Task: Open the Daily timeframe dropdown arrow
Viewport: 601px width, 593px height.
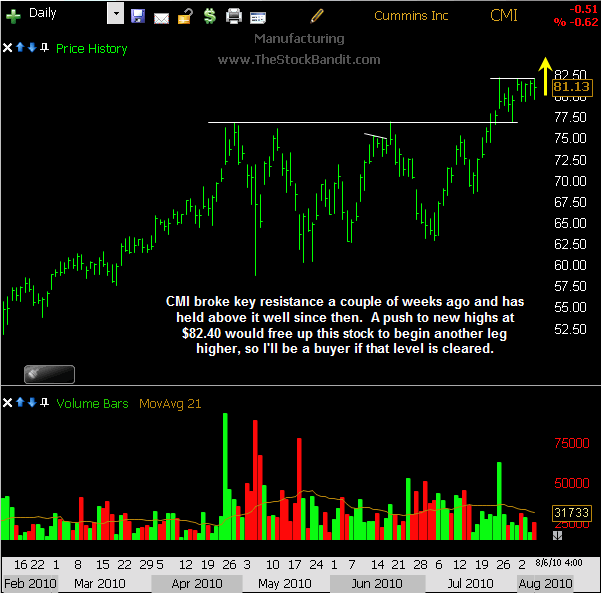Action: 115,15
